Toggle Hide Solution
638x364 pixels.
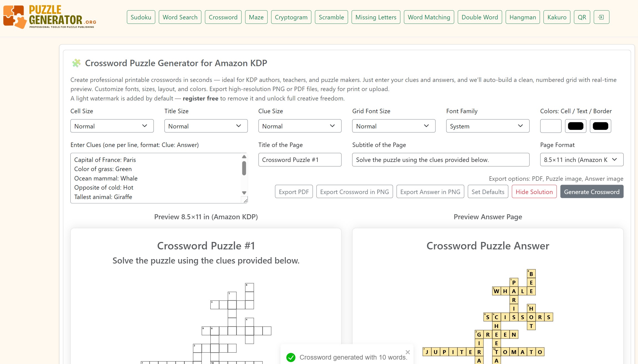(x=534, y=192)
